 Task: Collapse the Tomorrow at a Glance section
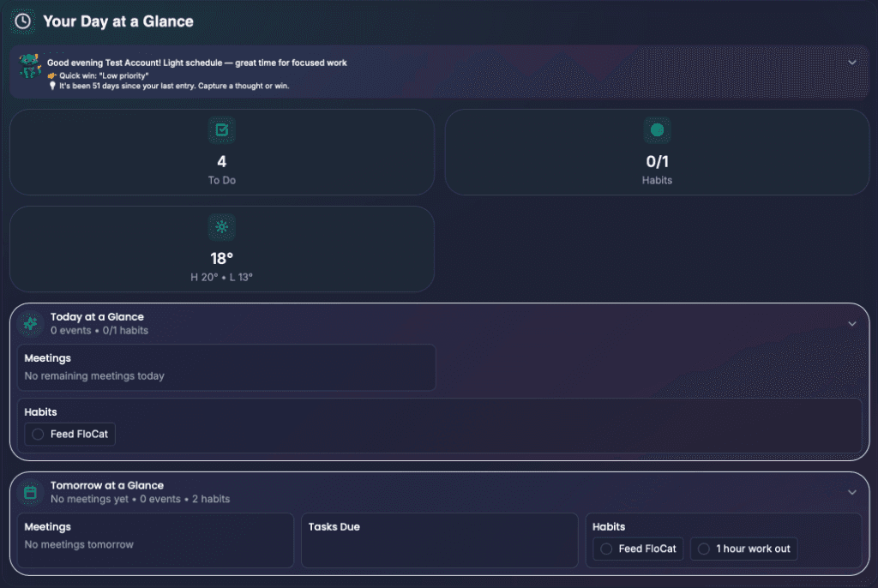[x=851, y=492]
